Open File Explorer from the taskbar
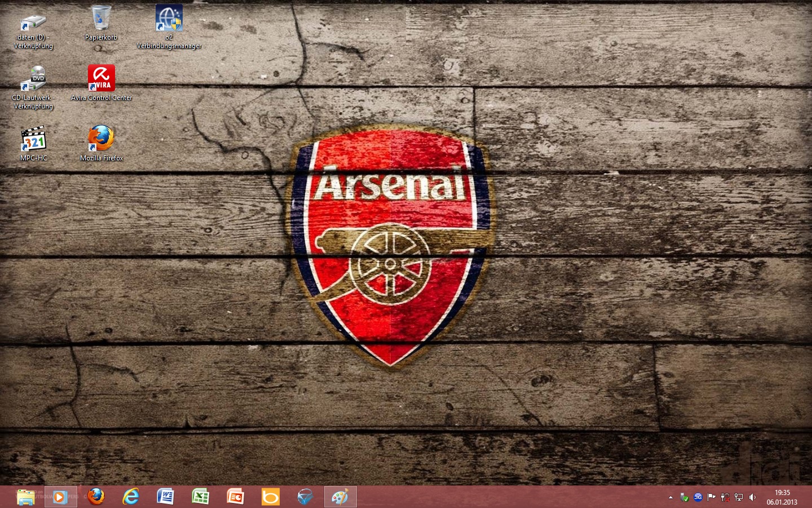Screen dimensions: 812x508 pyautogui.click(x=26, y=497)
